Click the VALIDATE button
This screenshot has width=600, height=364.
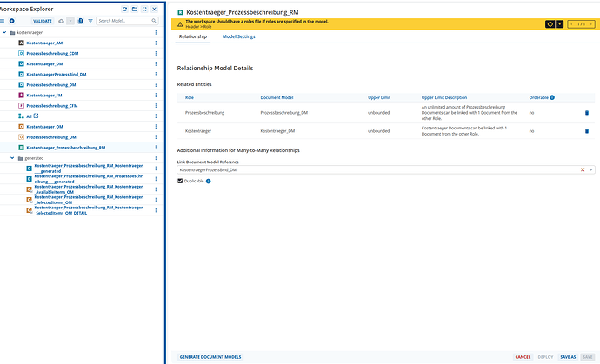42,21
